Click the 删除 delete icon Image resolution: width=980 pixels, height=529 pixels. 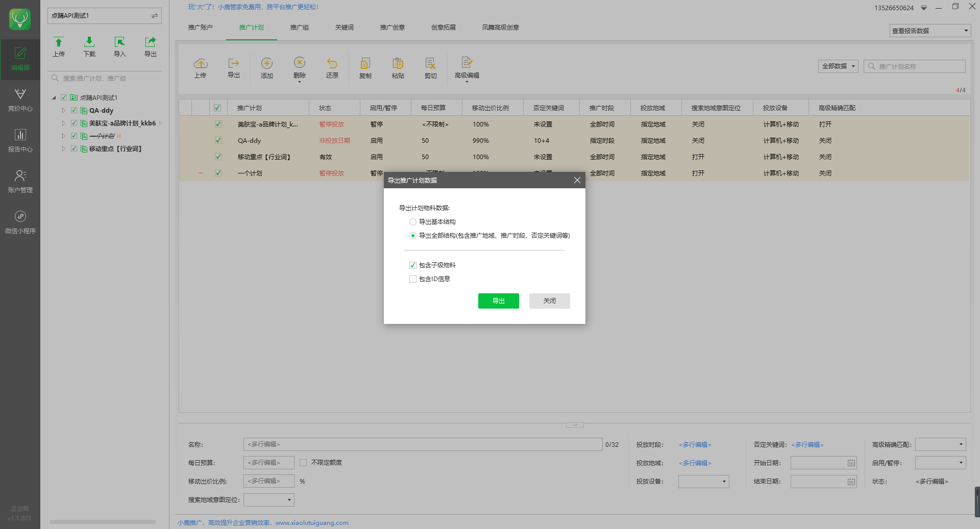[x=300, y=68]
